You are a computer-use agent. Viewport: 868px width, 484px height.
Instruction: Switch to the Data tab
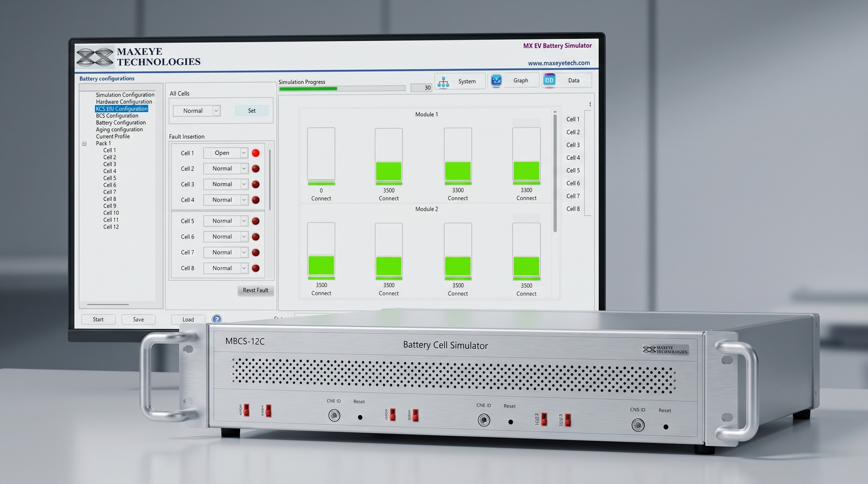[567, 80]
